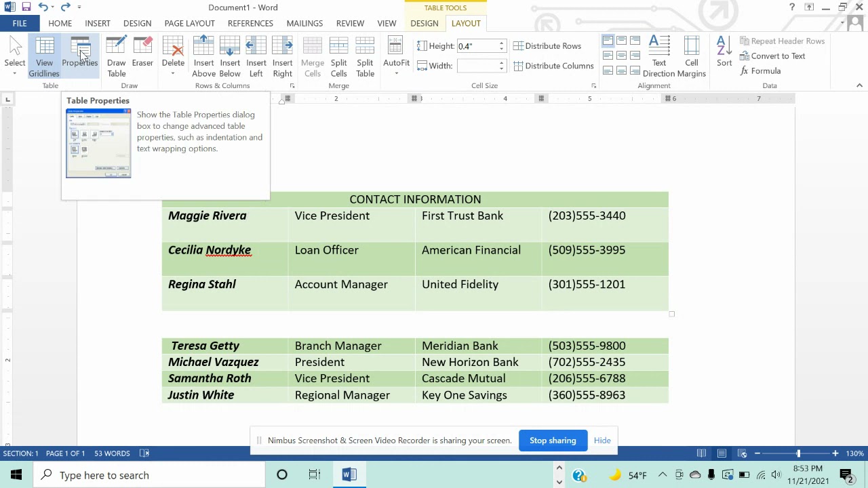Switch to PAGE LAYOUT tab

click(189, 23)
